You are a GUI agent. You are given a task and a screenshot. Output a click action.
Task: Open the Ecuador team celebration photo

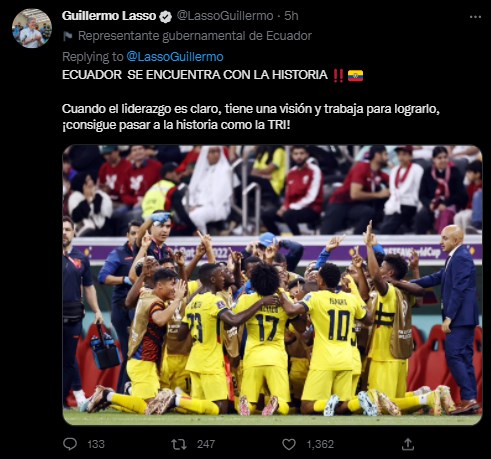[x=272, y=285]
